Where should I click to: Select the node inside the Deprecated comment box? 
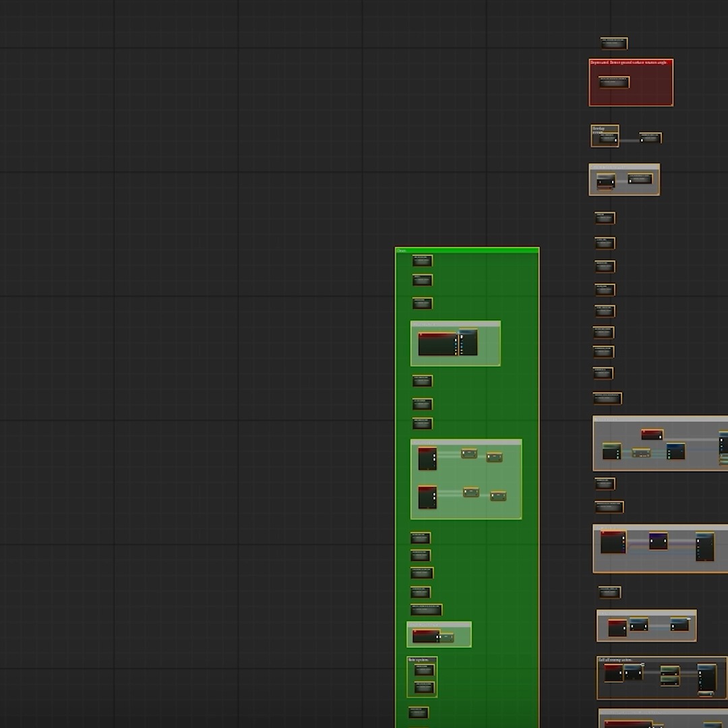coord(613,82)
